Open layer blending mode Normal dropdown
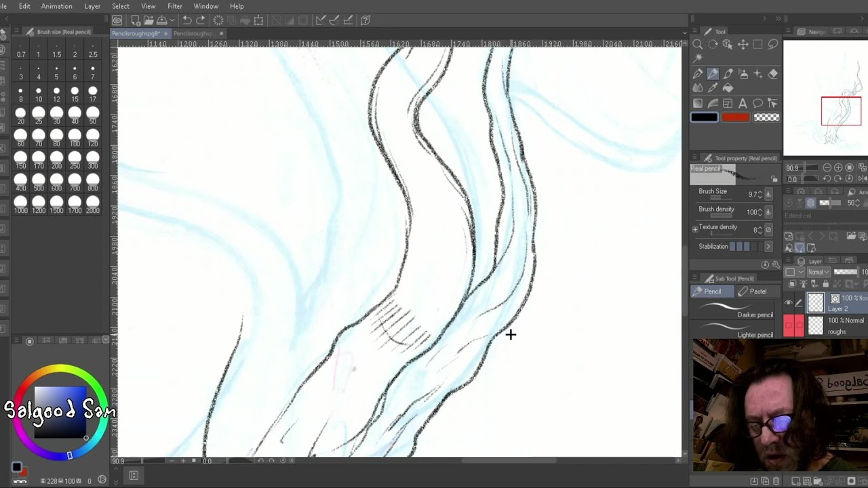This screenshot has width=868, height=488. pos(818,272)
